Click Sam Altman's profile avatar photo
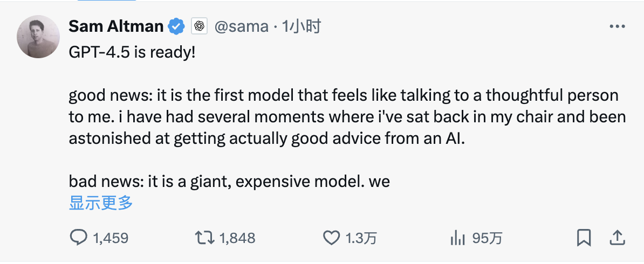 [38, 37]
